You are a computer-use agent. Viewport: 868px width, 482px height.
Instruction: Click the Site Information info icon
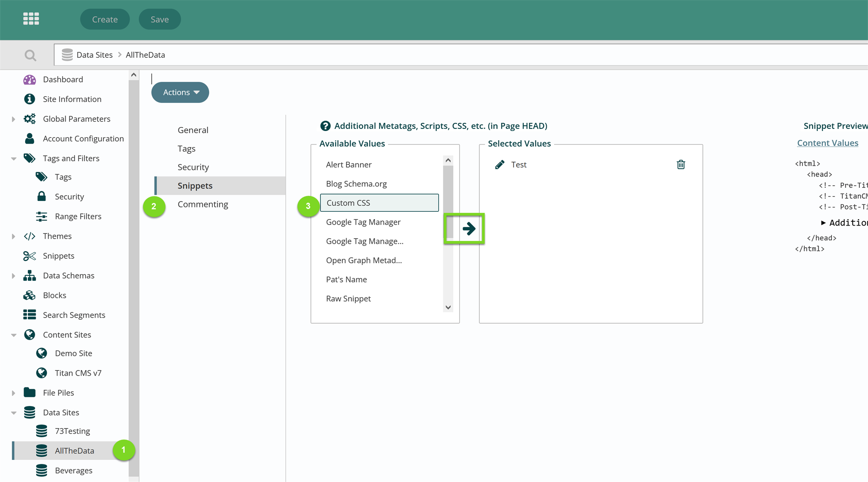(30, 99)
